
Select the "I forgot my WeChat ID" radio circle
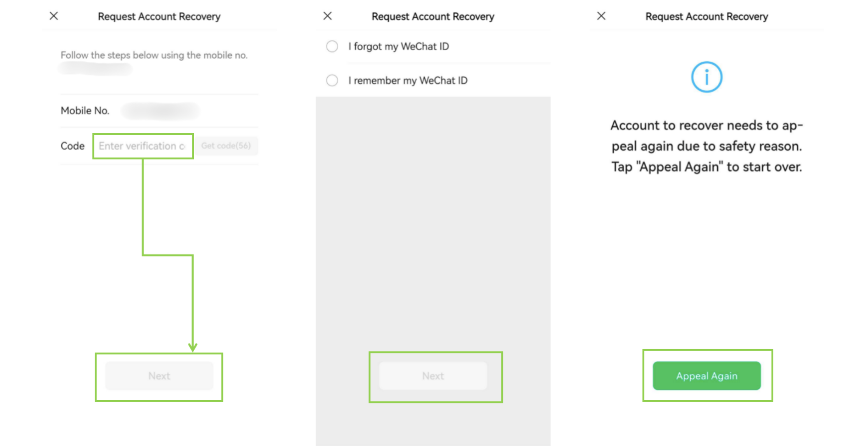pos(332,46)
